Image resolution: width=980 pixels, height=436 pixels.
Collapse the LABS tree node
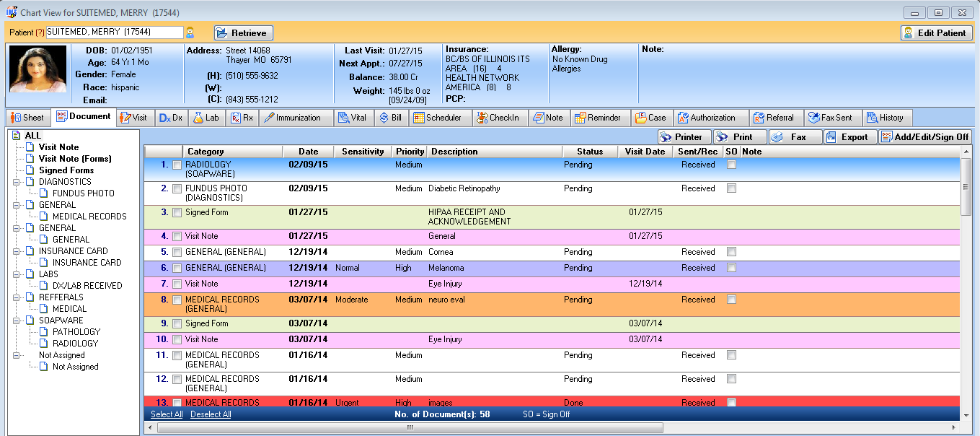pos(17,274)
